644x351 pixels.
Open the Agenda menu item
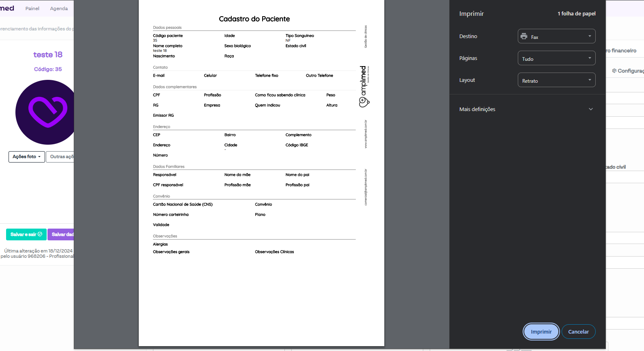(59, 9)
